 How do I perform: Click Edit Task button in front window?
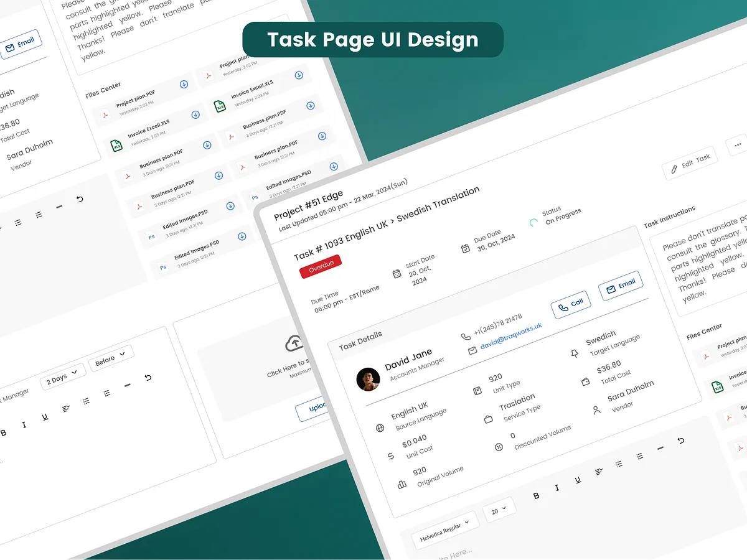point(690,162)
